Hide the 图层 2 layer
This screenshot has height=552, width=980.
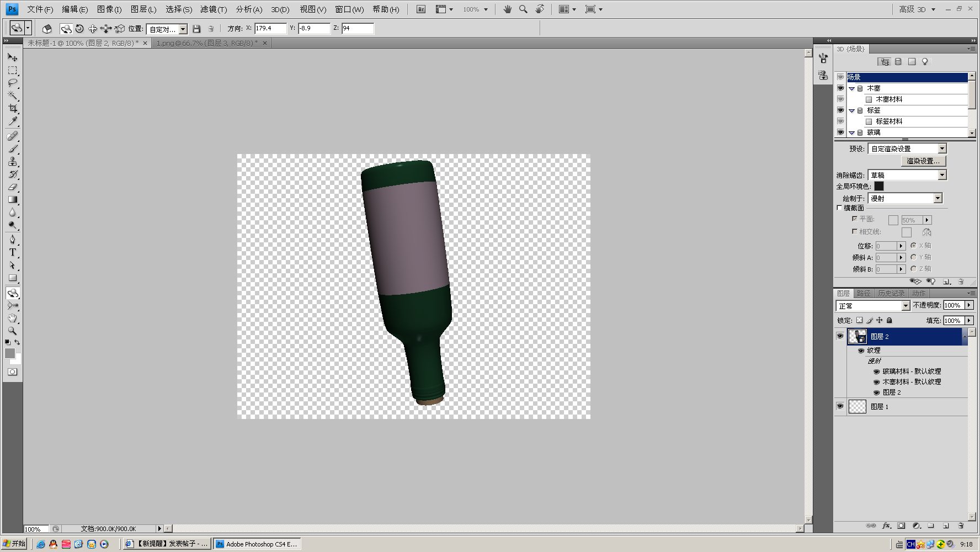pyautogui.click(x=840, y=336)
